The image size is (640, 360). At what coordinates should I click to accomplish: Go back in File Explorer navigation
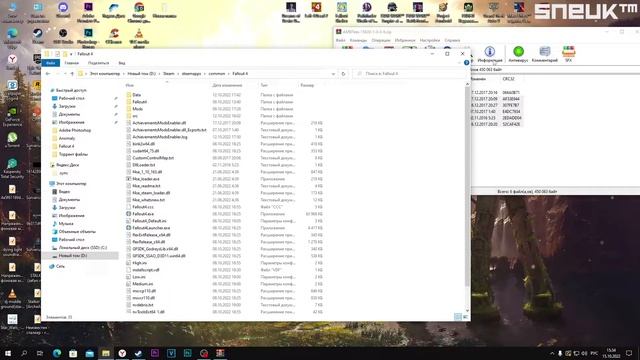48,74
